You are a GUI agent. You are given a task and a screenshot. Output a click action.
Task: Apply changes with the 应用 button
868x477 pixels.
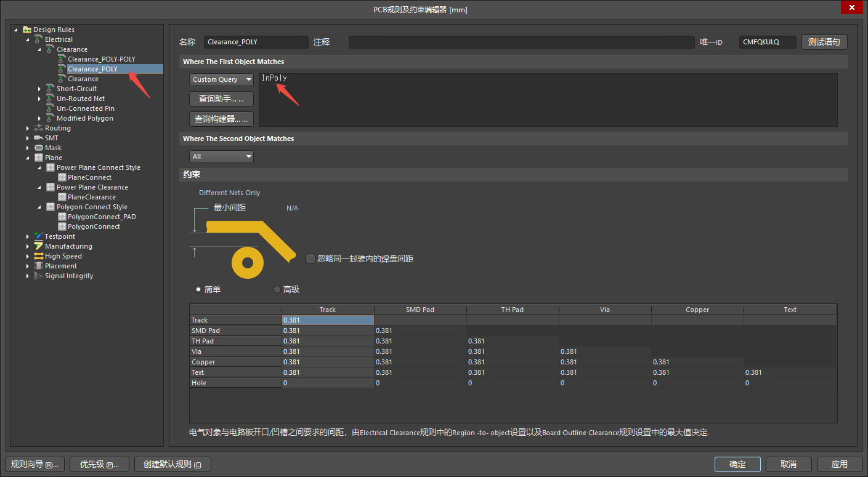pos(840,464)
